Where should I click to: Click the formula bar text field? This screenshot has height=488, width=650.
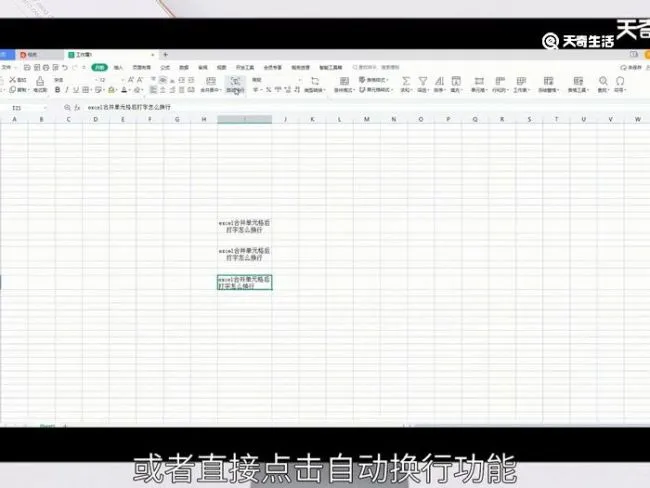coord(365,107)
